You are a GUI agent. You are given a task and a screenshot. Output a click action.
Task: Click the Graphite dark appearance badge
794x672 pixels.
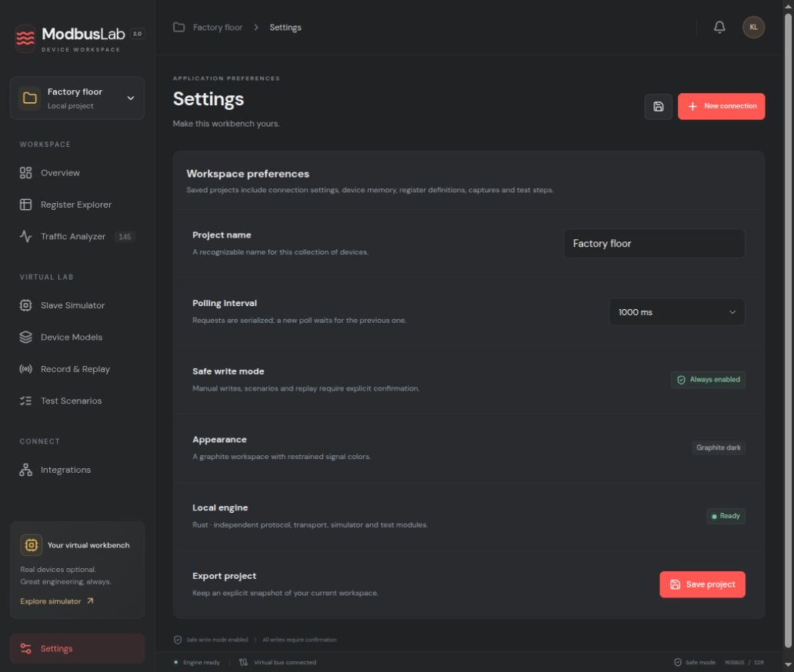[718, 447]
